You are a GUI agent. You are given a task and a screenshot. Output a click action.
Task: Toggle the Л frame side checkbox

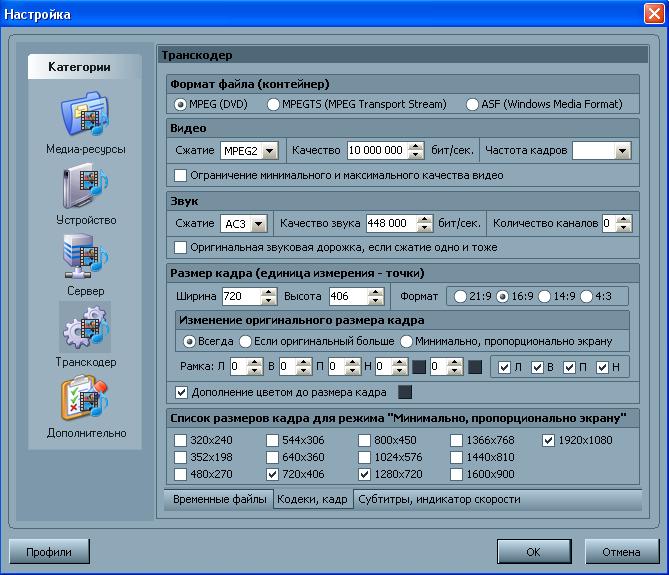point(505,367)
